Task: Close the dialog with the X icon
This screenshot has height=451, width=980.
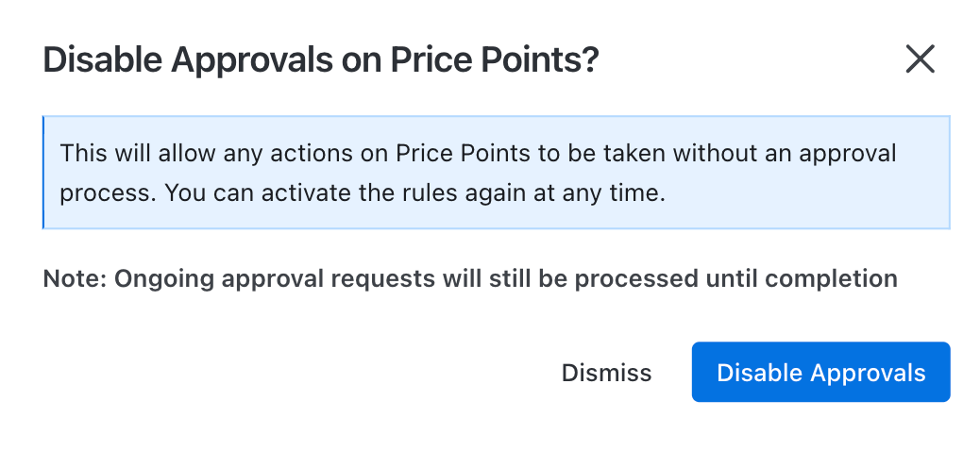Action: (x=920, y=59)
